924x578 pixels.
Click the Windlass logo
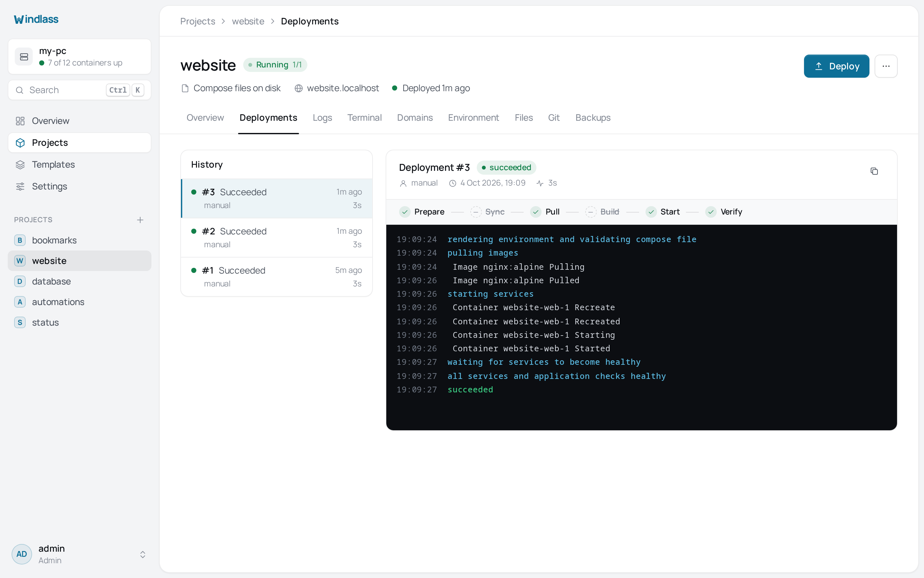point(36,19)
